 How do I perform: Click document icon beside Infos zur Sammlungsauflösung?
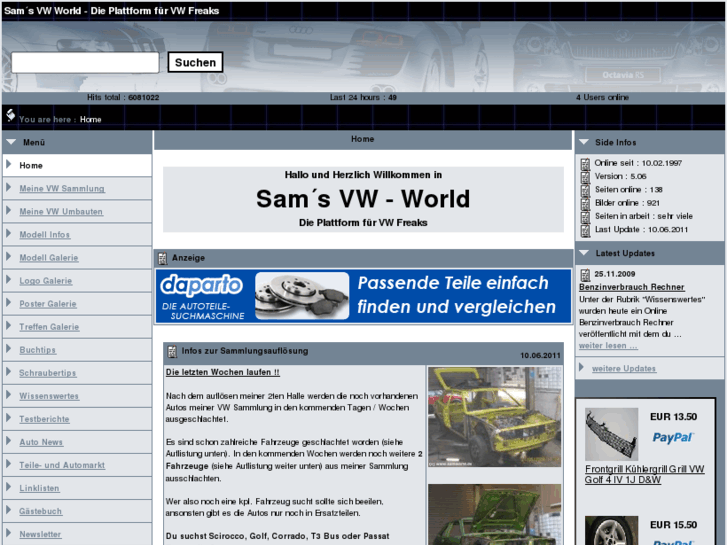[172, 352]
